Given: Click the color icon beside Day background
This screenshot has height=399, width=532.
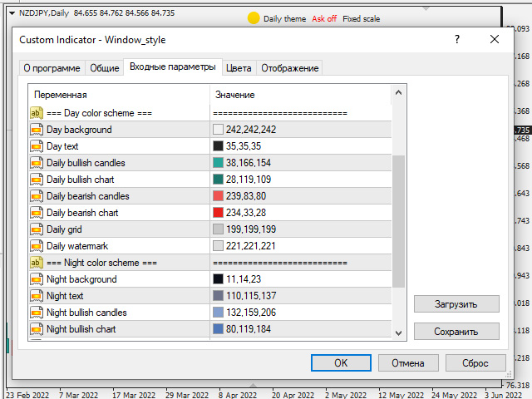Looking at the screenshot, I should click(37, 130).
